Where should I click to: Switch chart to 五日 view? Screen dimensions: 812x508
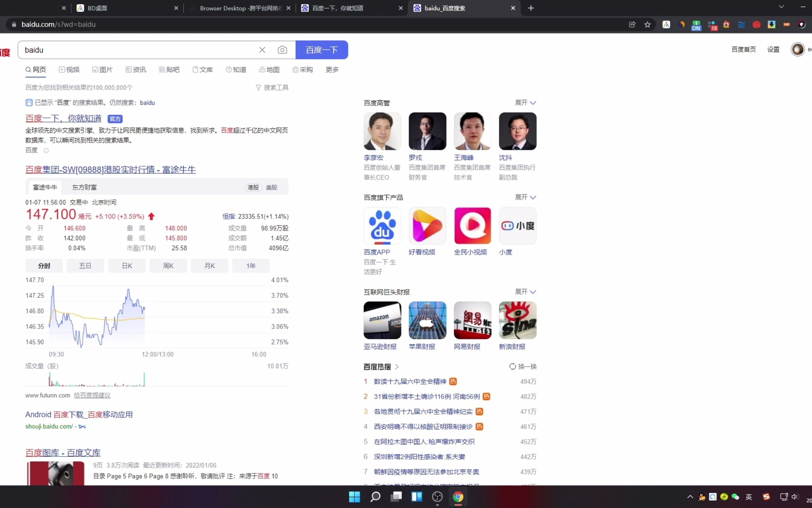tap(85, 266)
